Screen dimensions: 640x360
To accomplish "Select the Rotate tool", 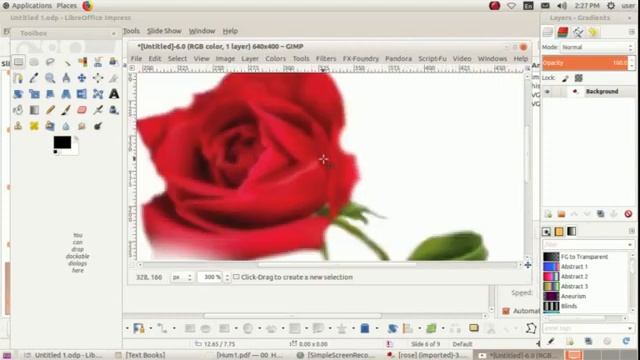I will pyautogui.click(x=18, y=94).
